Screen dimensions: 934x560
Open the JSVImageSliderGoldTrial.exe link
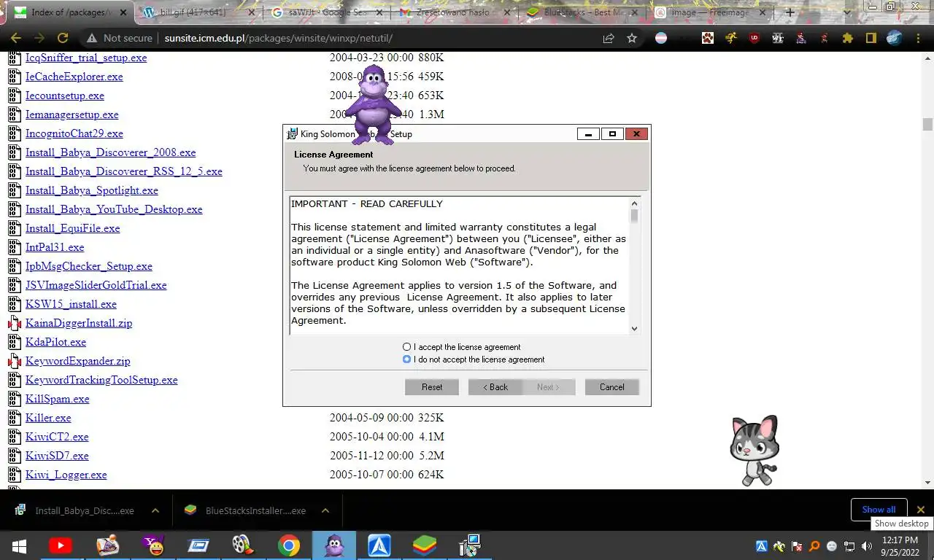point(96,285)
